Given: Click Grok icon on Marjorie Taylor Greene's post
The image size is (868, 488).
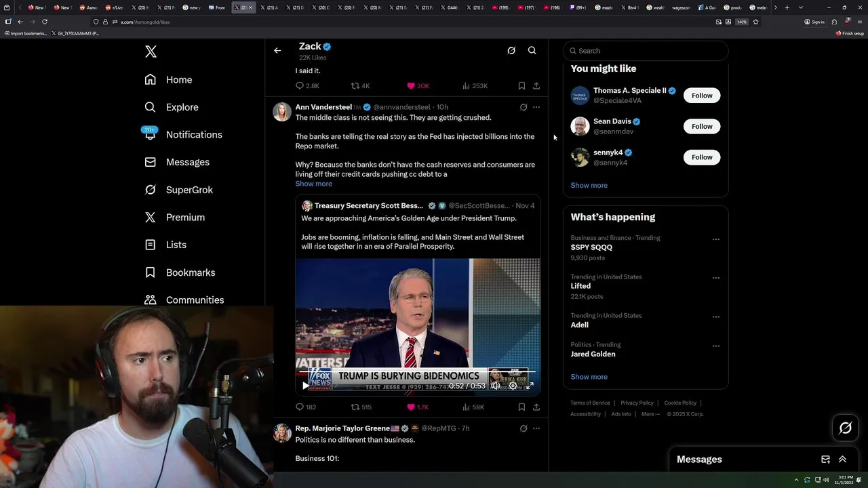Looking at the screenshot, I should coord(524,428).
